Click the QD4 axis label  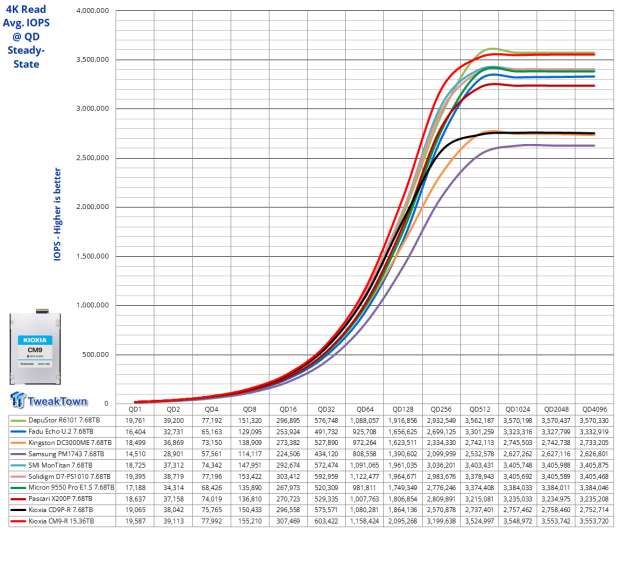coord(212,409)
